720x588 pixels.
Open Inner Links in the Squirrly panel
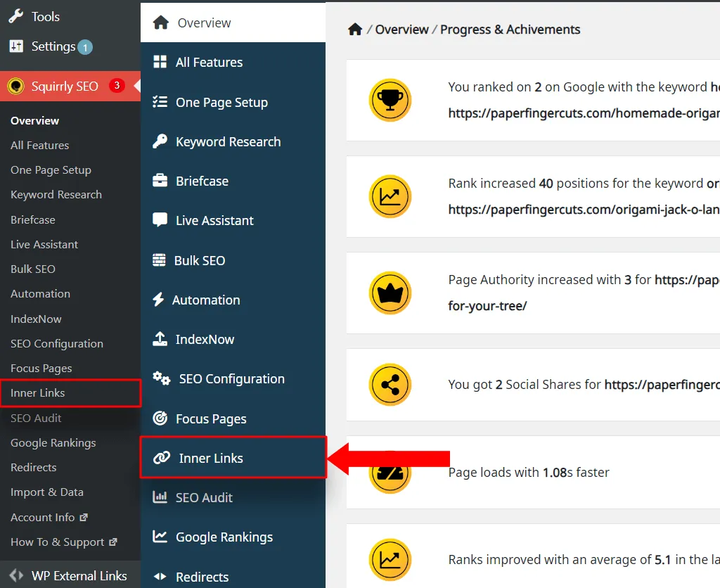pyautogui.click(x=233, y=458)
